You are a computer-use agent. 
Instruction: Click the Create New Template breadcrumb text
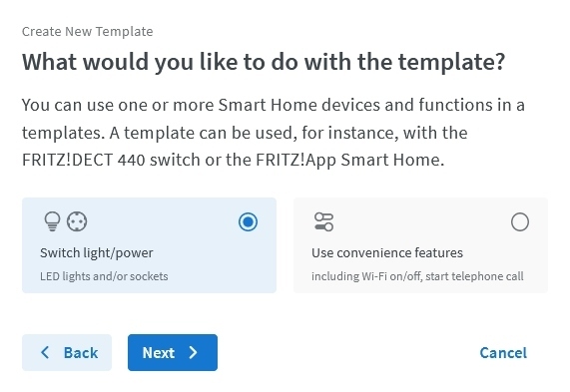[x=88, y=32]
